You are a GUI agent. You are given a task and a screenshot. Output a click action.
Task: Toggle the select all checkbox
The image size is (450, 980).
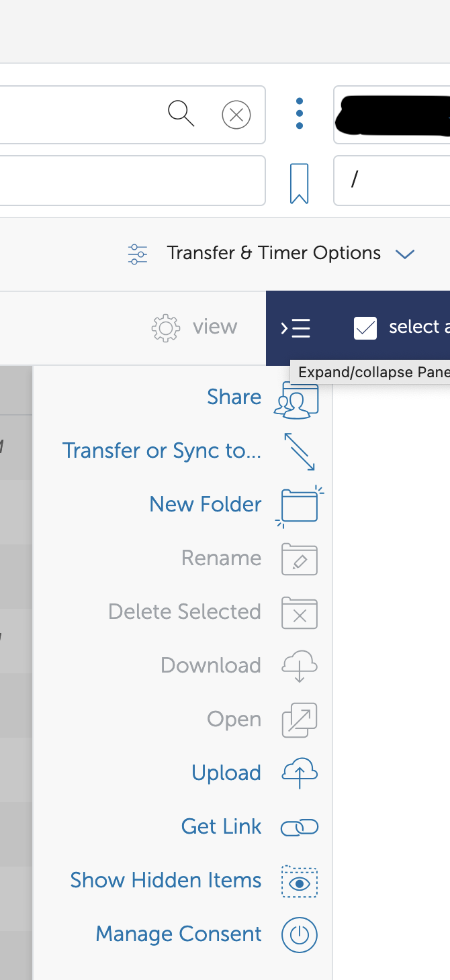(365, 328)
